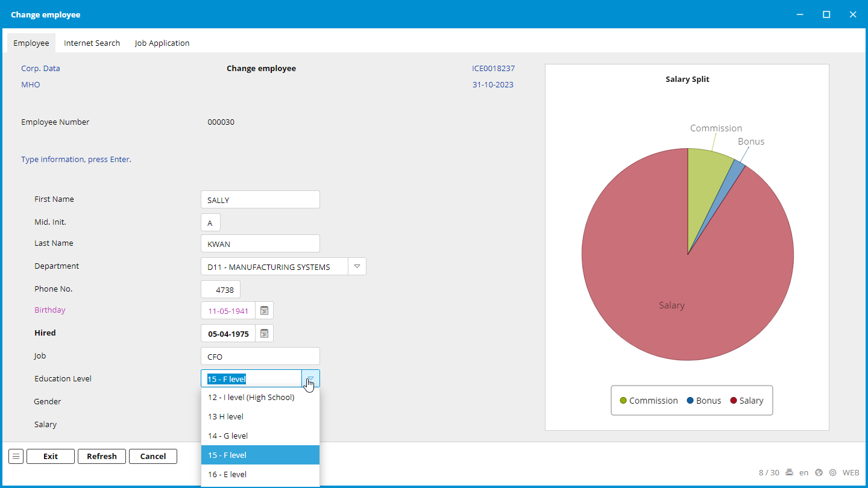Toggle Commission series in chart legend
The height and width of the screenshot is (488, 868).
(649, 401)
